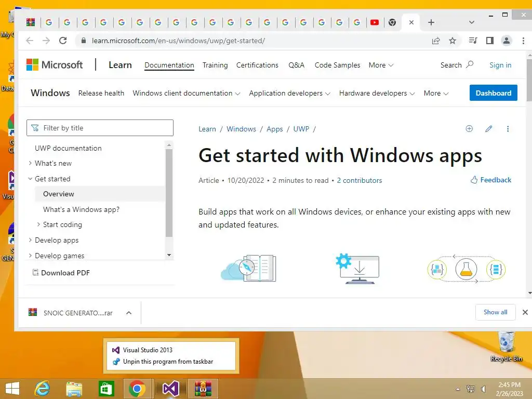Image resolution: width=532 pixels, height=399 pixels.
Task: Open Internet Explorer from the taskbar
Action: tap(43, 389)
